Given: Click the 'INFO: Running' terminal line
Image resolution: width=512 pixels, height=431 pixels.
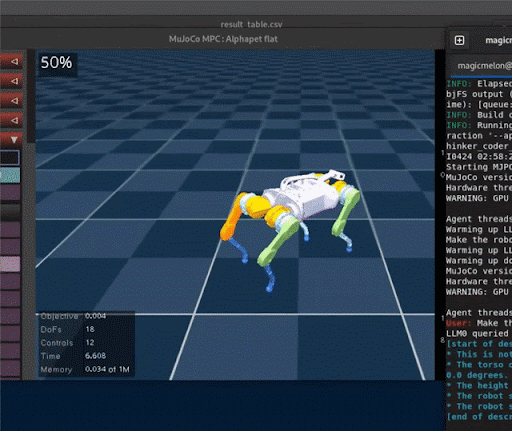Looking at the screenshot, I should (x=479, y=125).
